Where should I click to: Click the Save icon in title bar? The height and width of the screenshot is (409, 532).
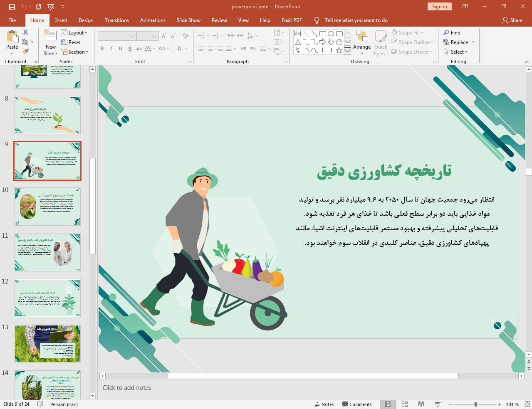coord(12,7)
